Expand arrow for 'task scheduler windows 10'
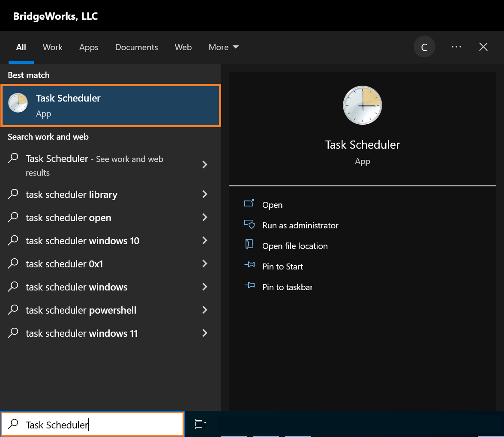The image size is (504, 437). point(205,240)
